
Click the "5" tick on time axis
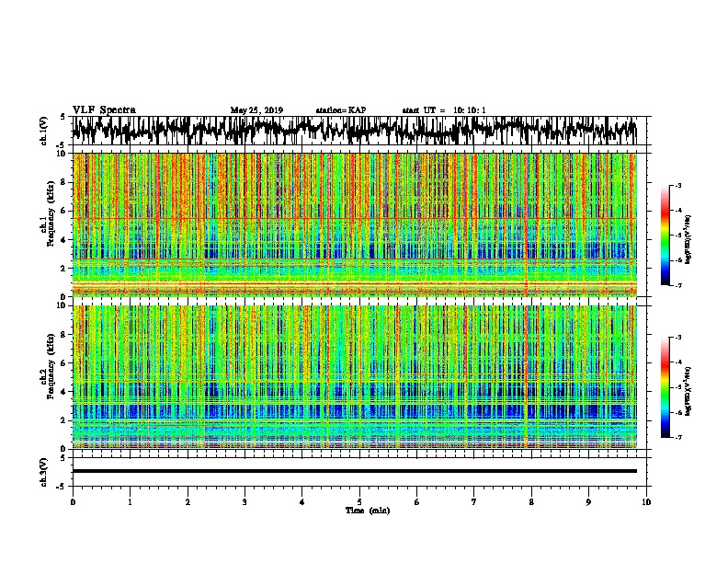(359, 501)
